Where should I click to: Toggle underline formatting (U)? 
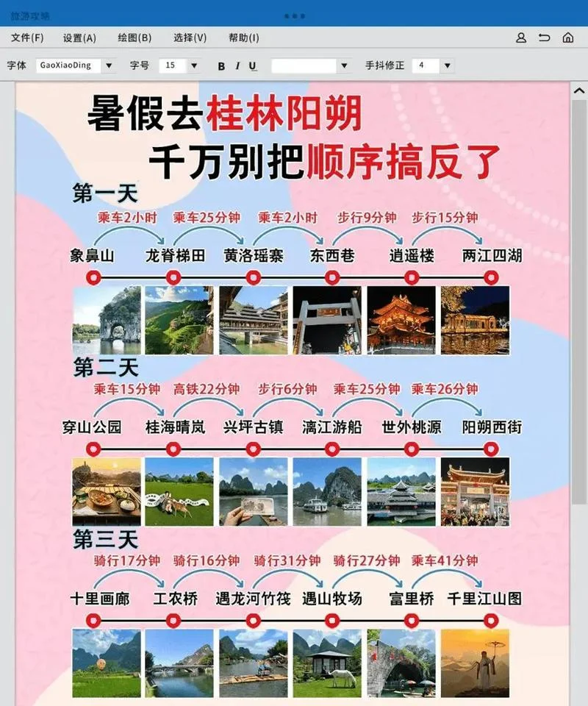(252, 66)
